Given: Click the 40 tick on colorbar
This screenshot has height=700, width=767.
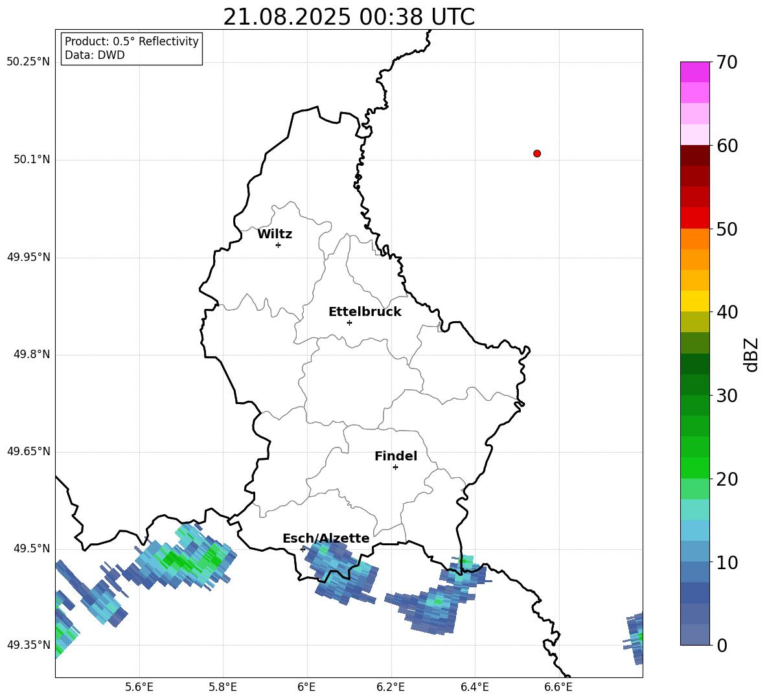Looking at the screenshot, I should [727, 312].
